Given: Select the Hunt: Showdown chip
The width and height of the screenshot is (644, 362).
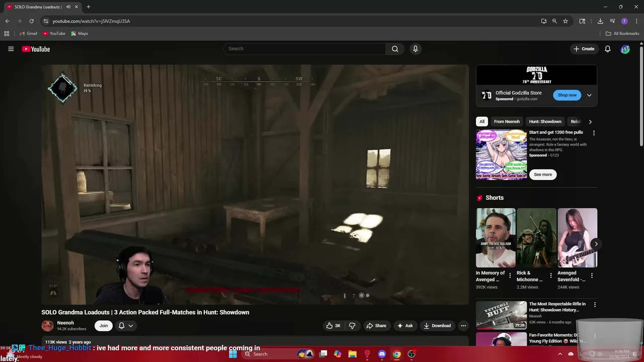Looking at the screenshot, I should [545, 122].
